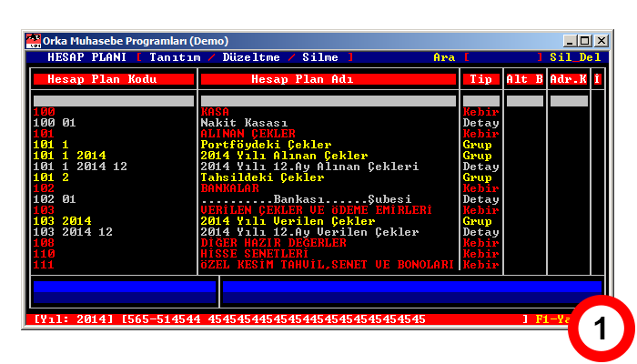Select 2014 Yılı Alınan Çekler row

click(284, 156)
